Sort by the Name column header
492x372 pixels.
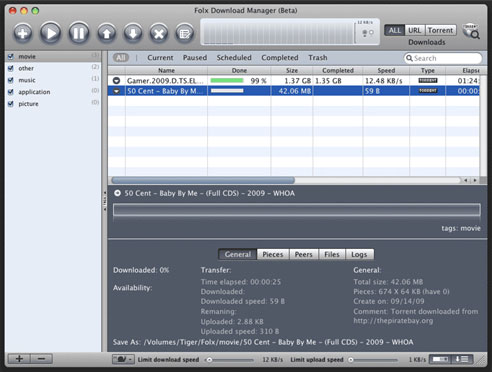166,70
